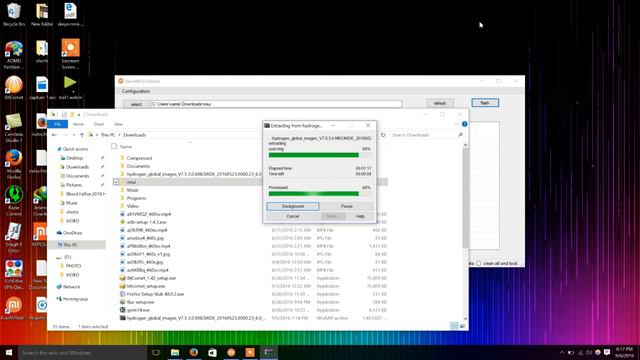Show hidden tray icons chevron

562,352
